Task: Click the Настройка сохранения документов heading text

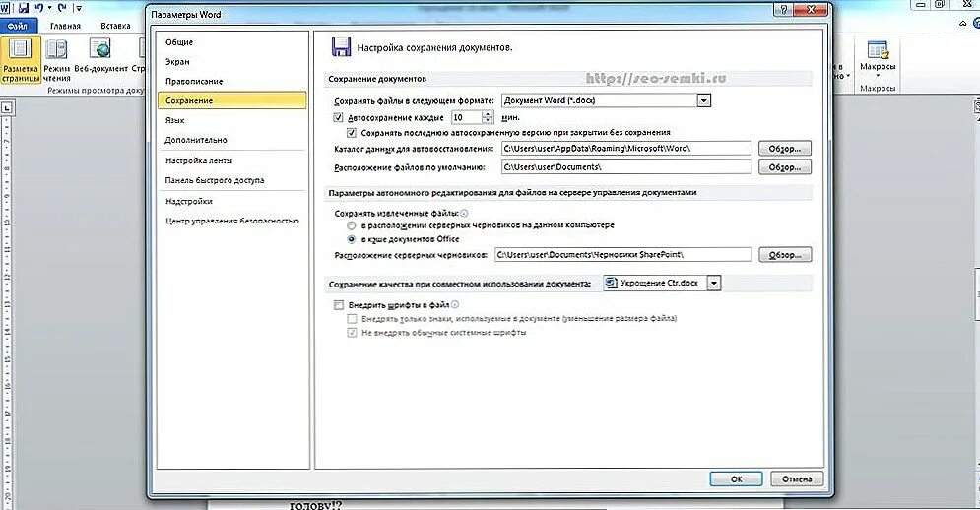Action: coord(434,47)
